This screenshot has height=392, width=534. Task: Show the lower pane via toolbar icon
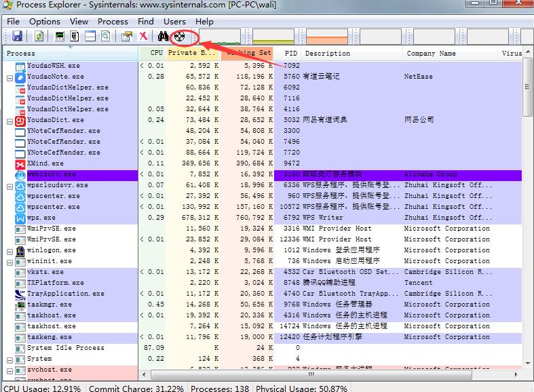[x=90, y=36]
